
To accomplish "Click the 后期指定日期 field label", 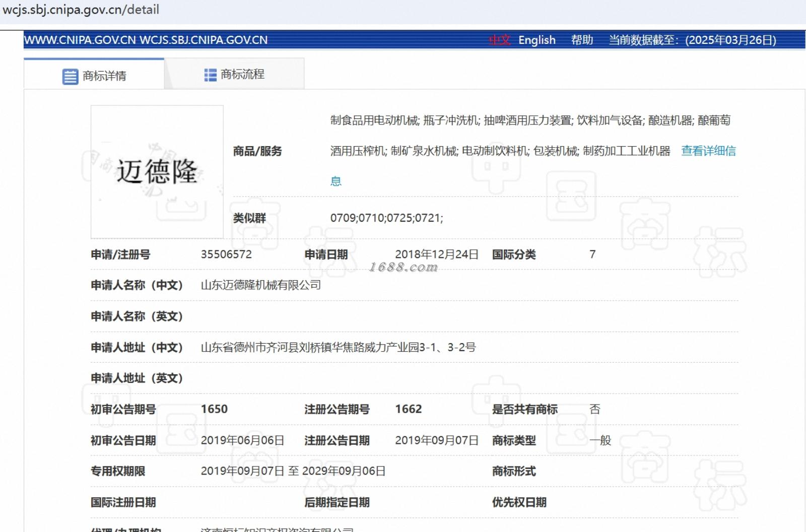I will point(337,502).
